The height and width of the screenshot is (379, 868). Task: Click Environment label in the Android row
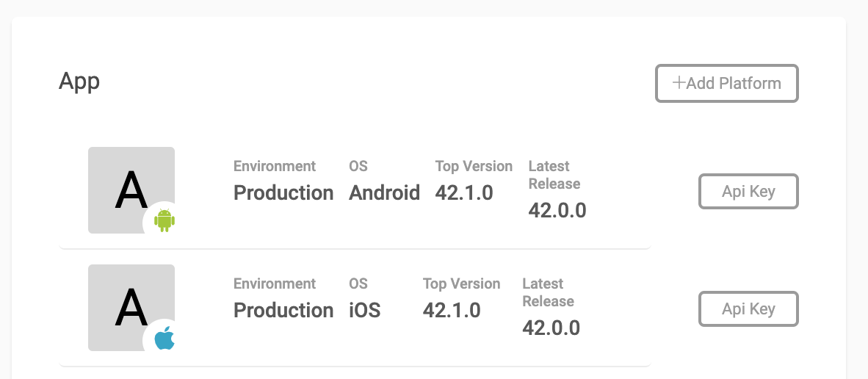[275, 166]
